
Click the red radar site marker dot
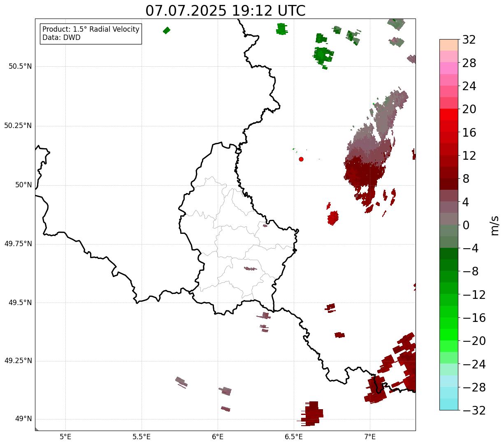(301, 159)
